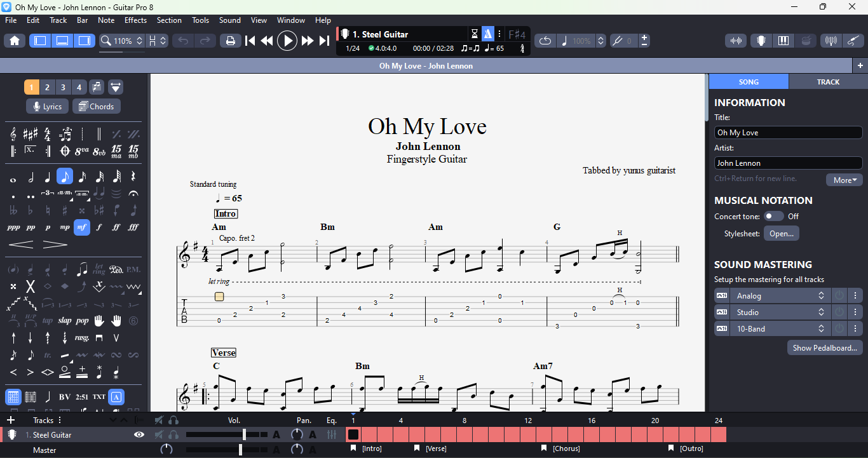Open options for the Analog effect
The width and height of the screenshot is (868, 458).
tap(855, 296)
